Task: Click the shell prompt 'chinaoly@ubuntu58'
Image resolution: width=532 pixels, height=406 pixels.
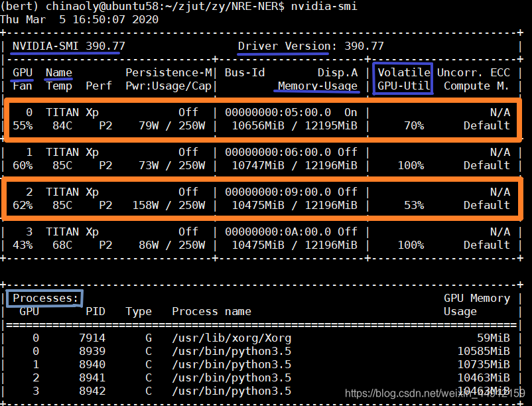Action: coord(102,6)
